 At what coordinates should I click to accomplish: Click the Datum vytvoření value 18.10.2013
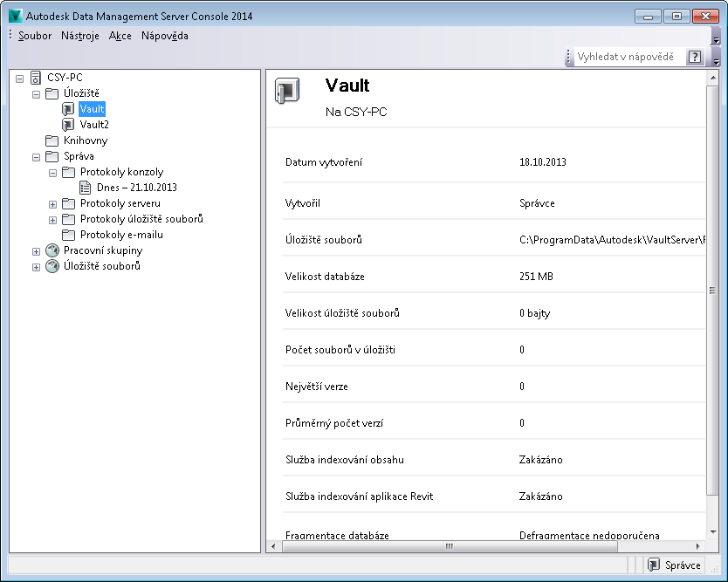543,162
